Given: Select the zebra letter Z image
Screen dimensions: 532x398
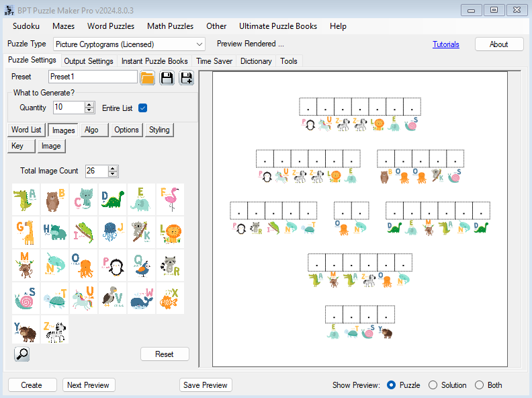Looking at the screenshot, I should pos(55,331).
